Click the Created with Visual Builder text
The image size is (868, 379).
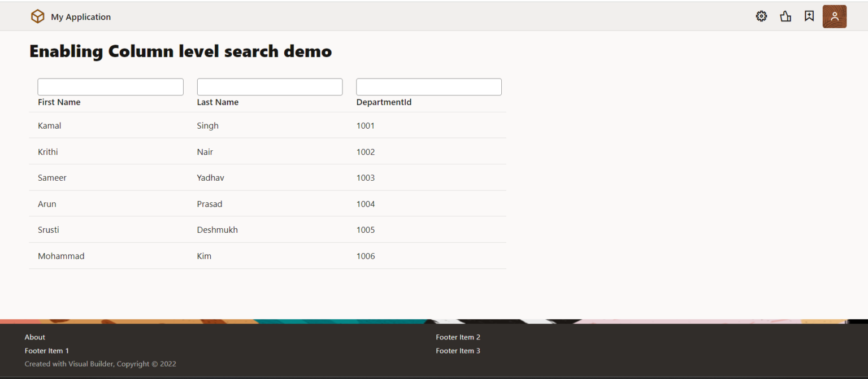pyautogui.click(x=100, y=364)
